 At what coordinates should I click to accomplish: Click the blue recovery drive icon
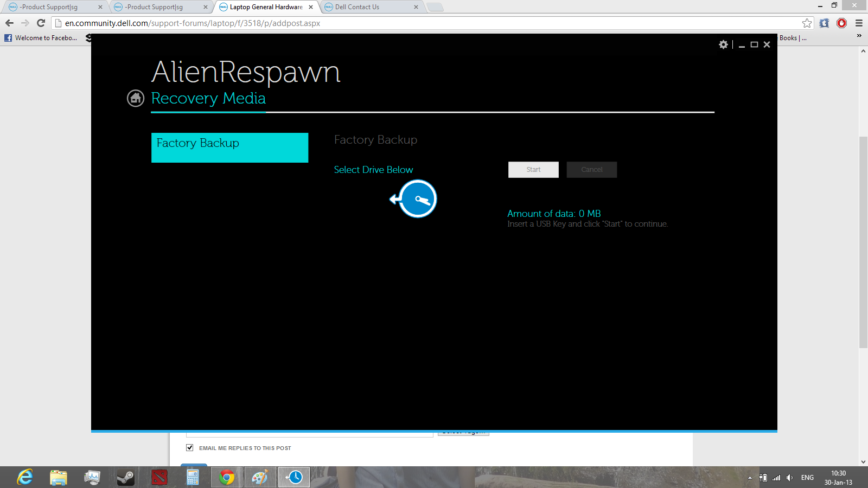pyautogui.click(x=417, y=199)
